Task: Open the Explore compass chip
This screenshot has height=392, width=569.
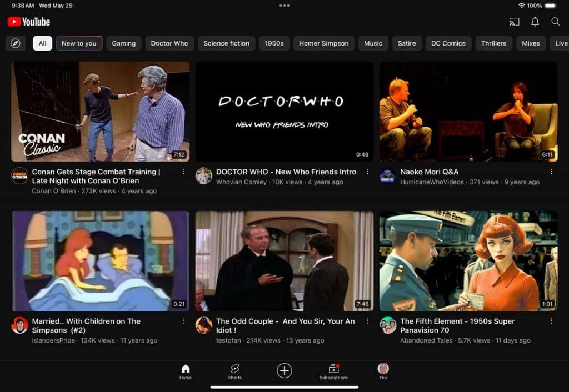Action: tap(15, 43)
